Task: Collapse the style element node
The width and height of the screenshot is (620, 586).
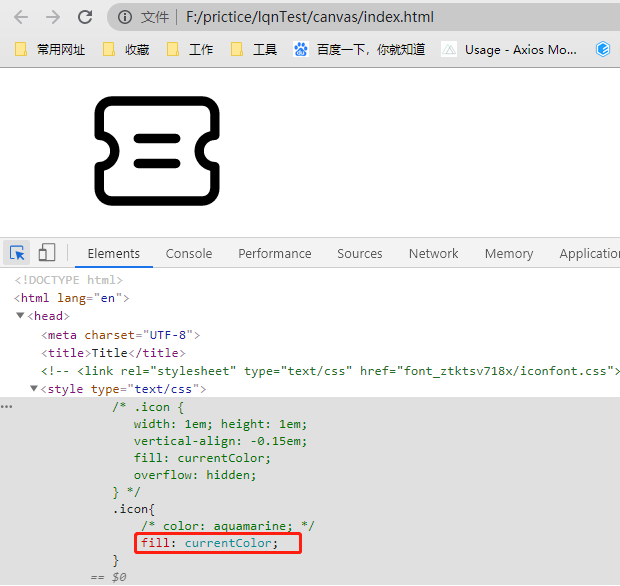Action: point(34,389)
